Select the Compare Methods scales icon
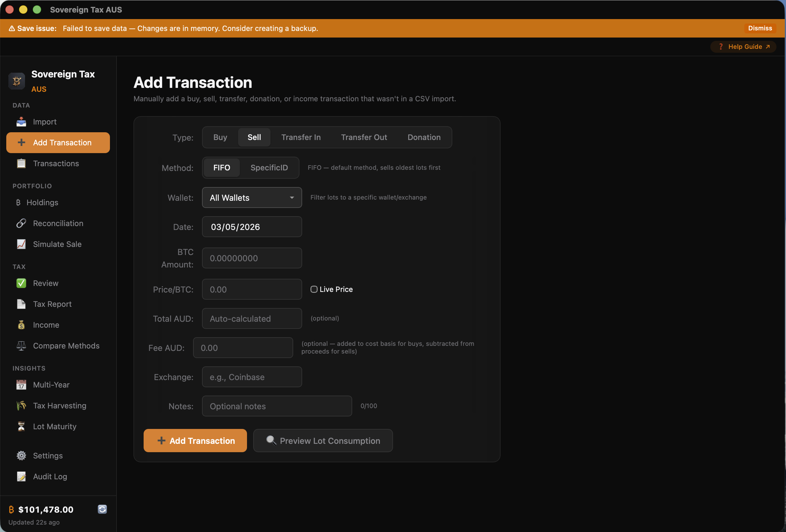 tap(21, 346)
